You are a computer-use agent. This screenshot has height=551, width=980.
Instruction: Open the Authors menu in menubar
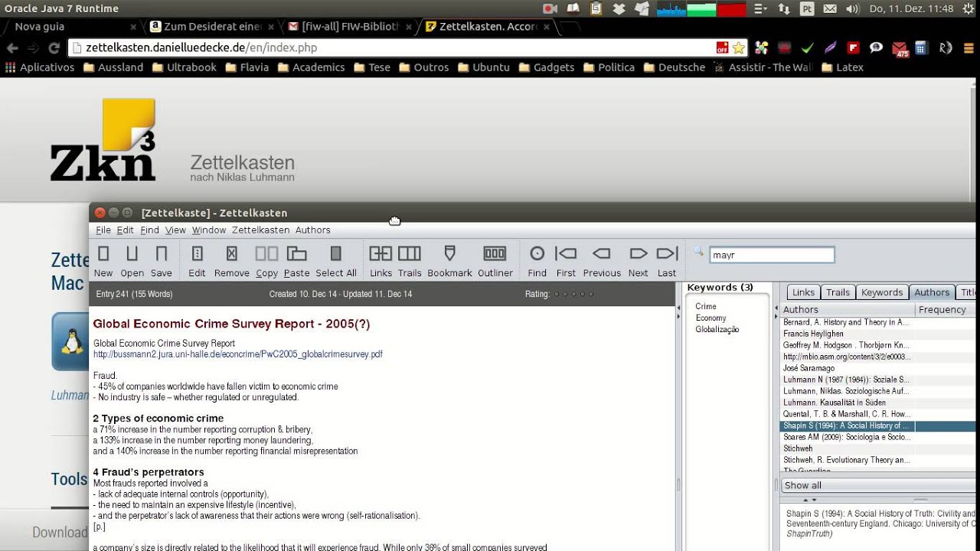313,230
